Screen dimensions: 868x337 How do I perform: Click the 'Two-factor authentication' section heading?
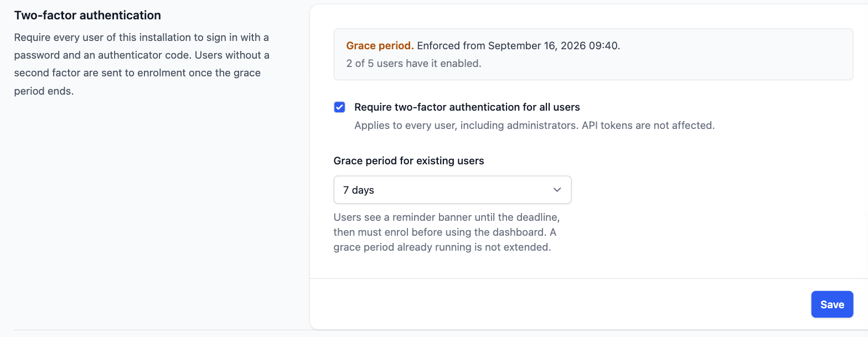tap(87, 15)
